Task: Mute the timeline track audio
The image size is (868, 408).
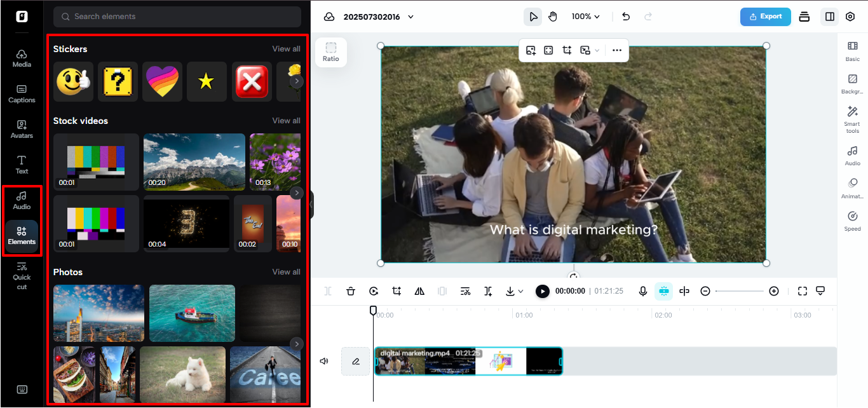Action: tap(323, 361)
